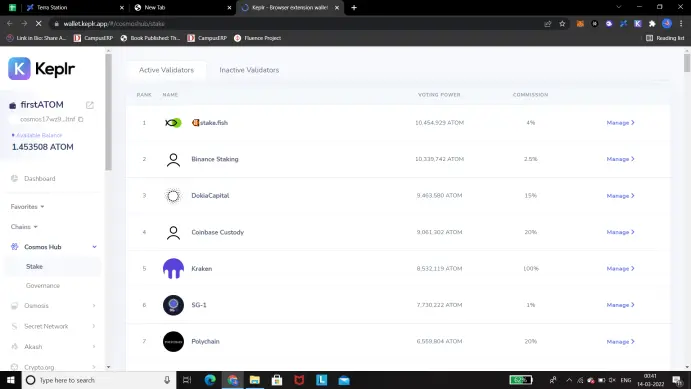
Task: Open Chrome three-dot menu
Action: (x=681, y=24)
